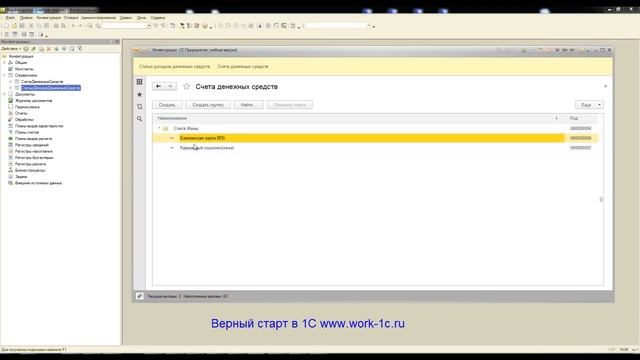Open the Администрирование menu
Viewport: 640px width, 360px height.
click(x=98, y=18)
